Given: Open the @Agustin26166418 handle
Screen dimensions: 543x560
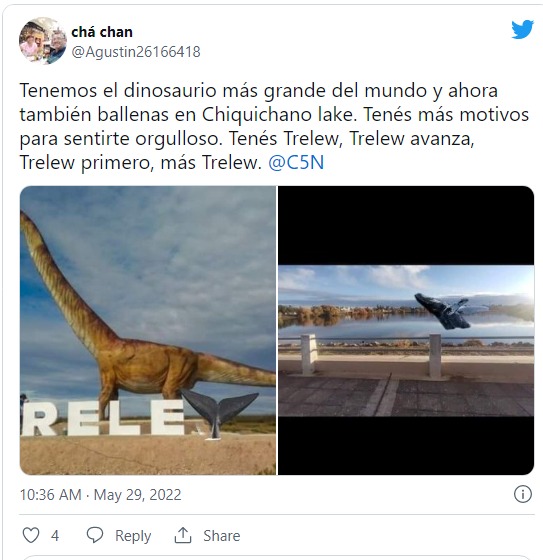Looking at the screenshot, I should (136, 52).
